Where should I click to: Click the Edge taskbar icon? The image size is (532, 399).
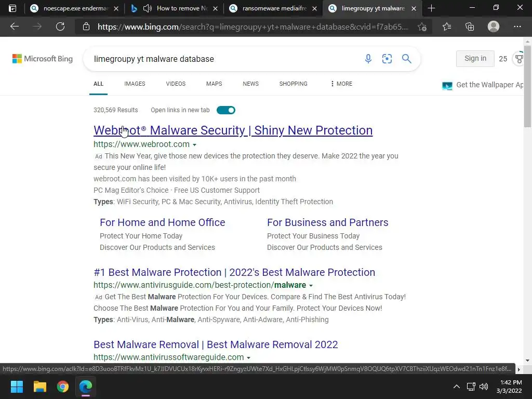point(86,387)
